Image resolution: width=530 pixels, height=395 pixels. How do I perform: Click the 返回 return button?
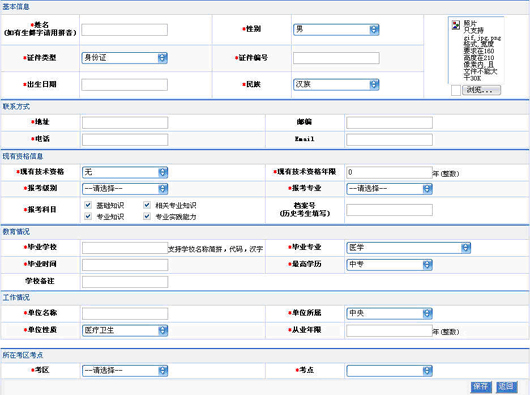507,387
